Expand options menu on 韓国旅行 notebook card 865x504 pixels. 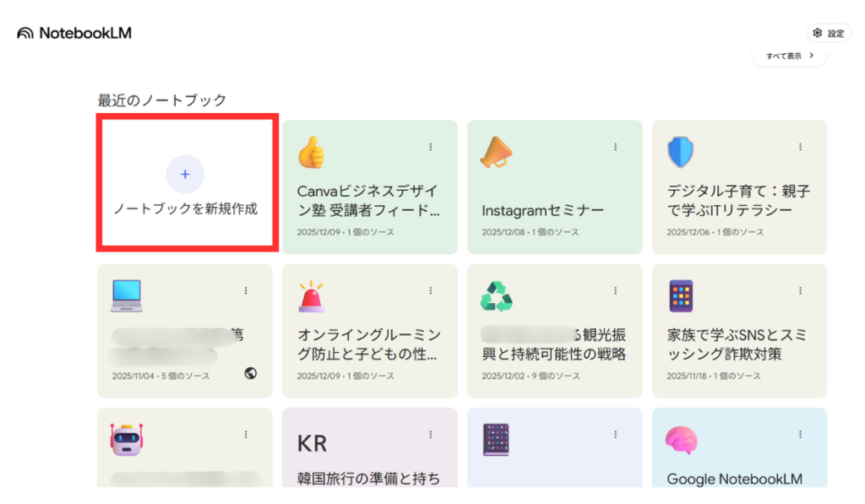[x=430, y=434]
